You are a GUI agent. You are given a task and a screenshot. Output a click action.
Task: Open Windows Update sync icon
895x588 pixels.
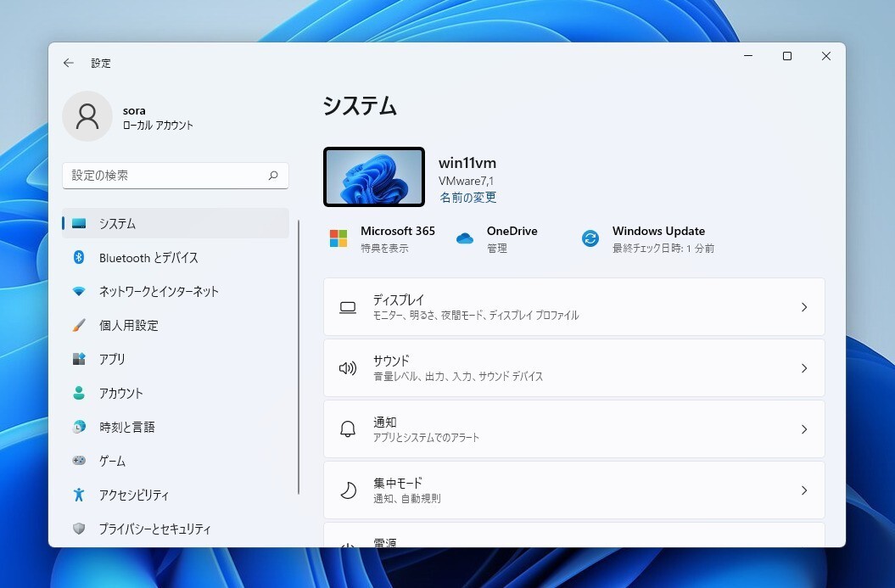[x=590, y=238]
